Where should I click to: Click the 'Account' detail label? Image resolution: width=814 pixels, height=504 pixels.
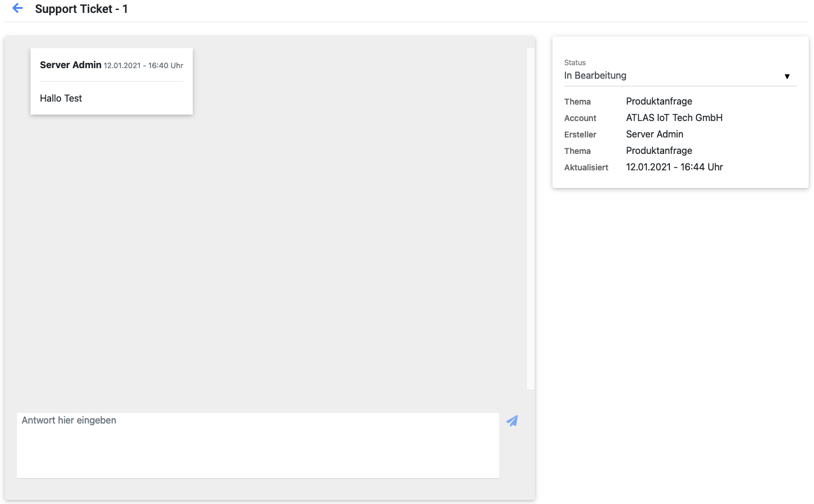click(580, 118)
